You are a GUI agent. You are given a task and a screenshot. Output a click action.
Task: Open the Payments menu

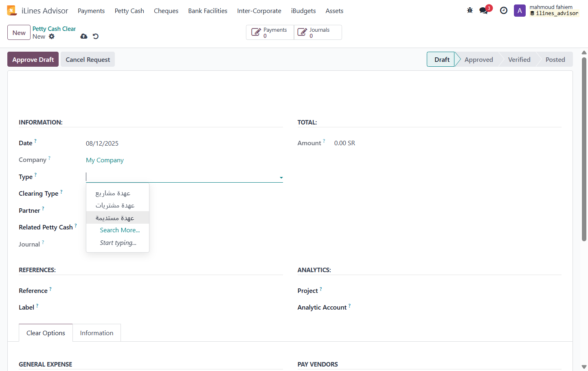pyautogui.click(x=91, y=11)
